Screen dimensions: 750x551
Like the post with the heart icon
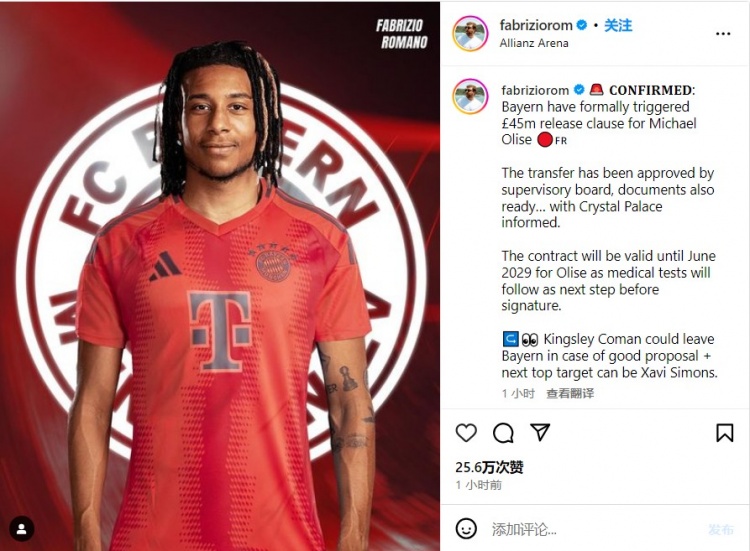[466, 432]
